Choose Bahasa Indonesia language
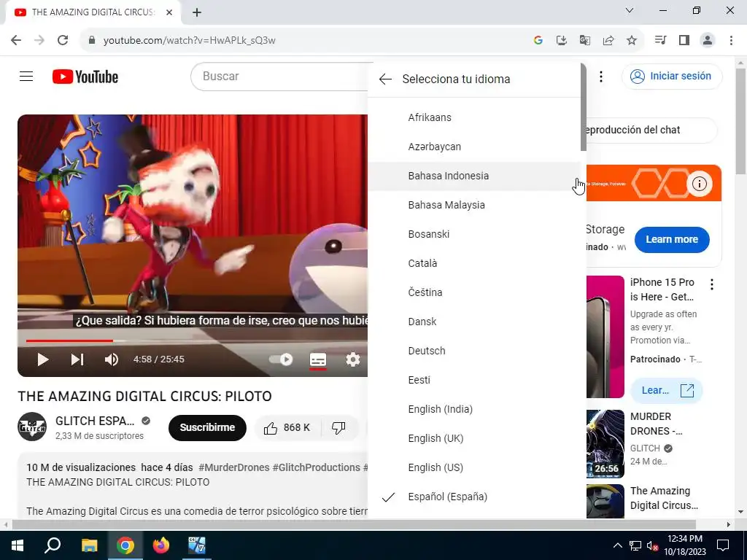This screenshot has width=747, height=560. [x=474, y=176]
